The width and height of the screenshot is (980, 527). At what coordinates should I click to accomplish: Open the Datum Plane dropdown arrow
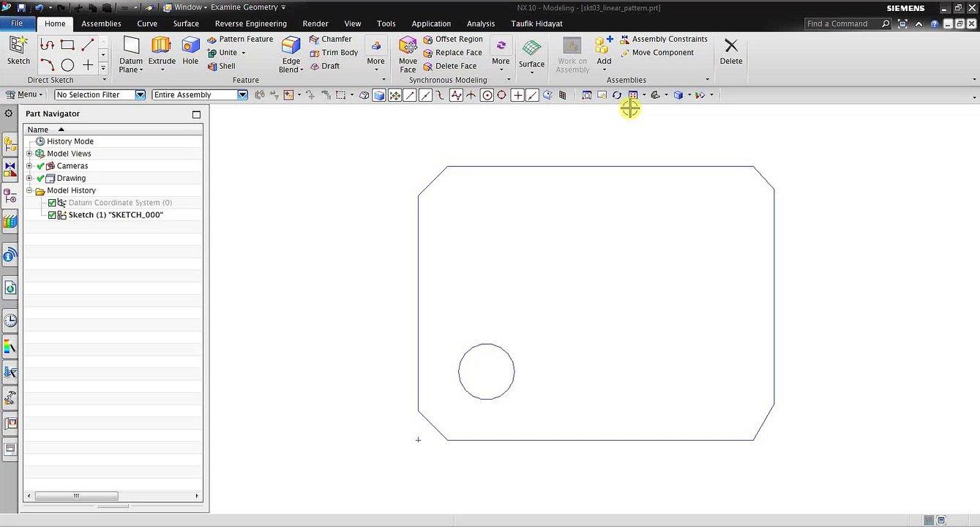pos(142,70)
